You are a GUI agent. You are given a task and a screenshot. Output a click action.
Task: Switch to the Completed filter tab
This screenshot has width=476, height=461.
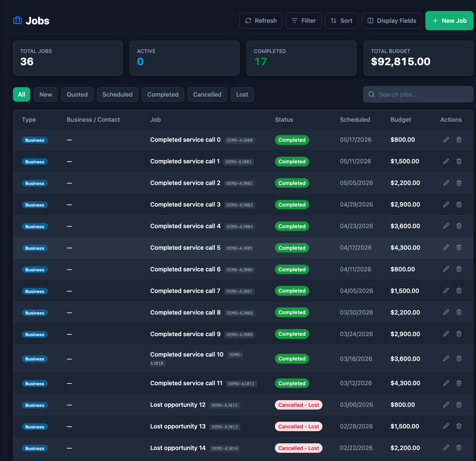click(163, 94)
